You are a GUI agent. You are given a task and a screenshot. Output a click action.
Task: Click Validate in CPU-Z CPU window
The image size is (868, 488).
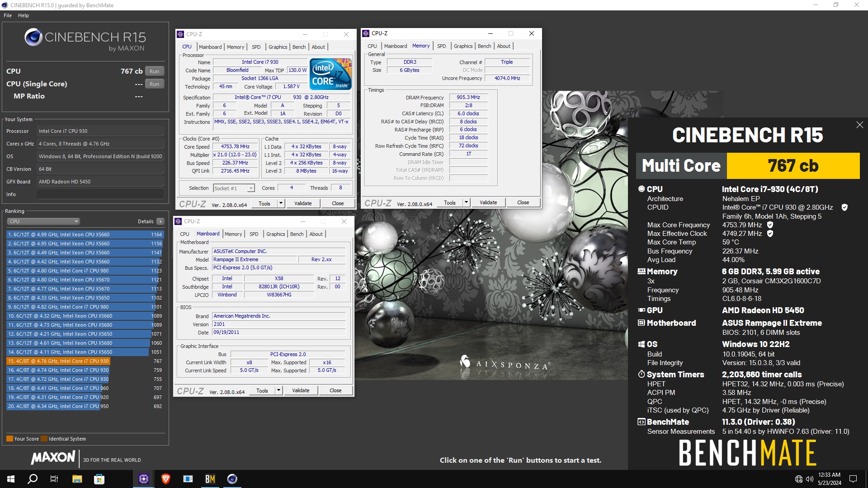click(303, 203)
